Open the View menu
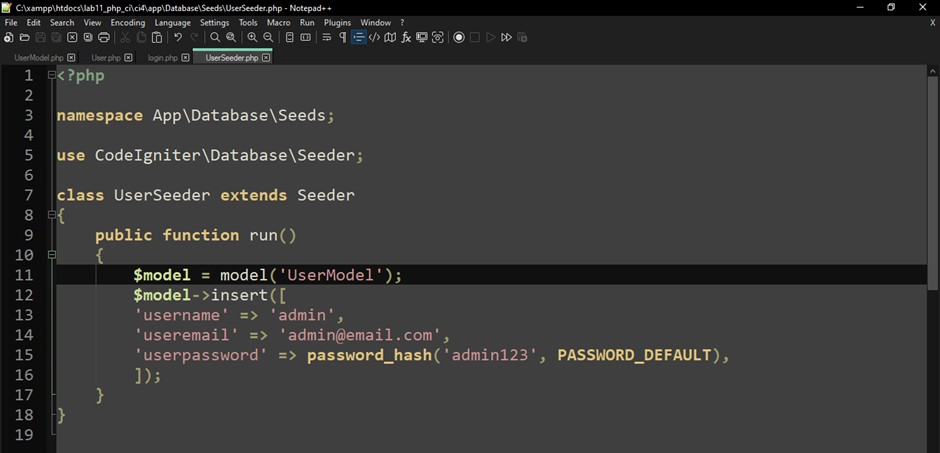The height and width of the screenshot is (453, 940). click(92, 23)
